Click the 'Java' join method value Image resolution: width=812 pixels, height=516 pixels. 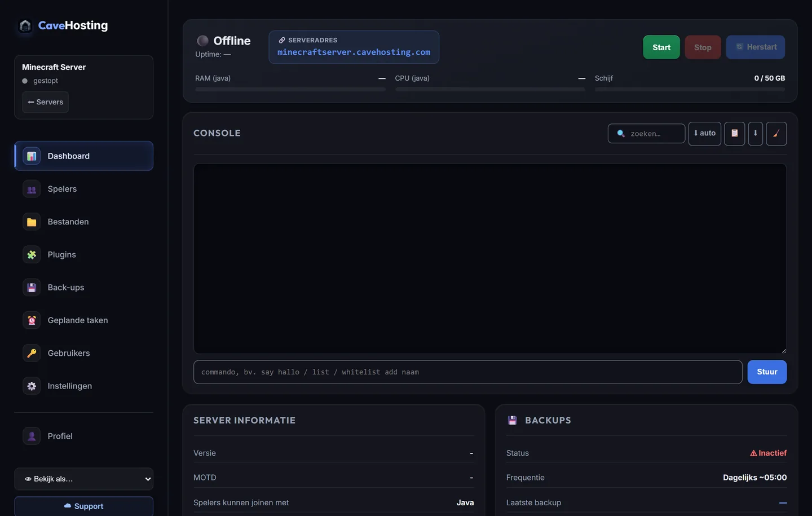pos(465,502)
